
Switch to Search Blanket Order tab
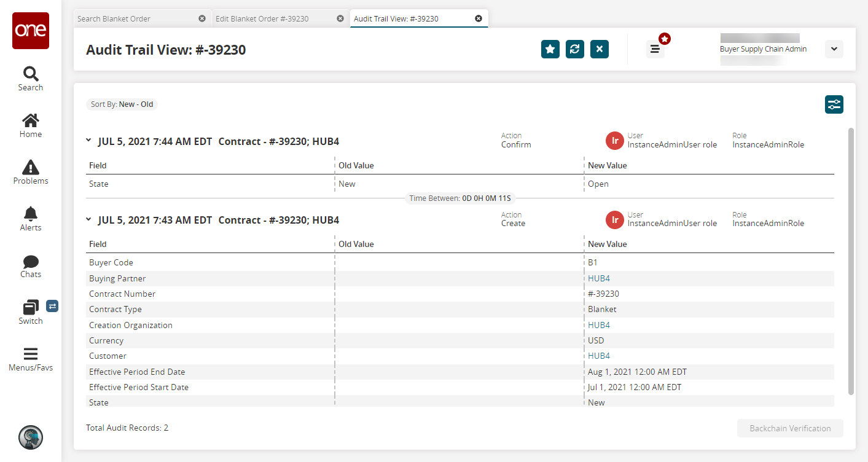pyautogui.click(x=114, y=18)
